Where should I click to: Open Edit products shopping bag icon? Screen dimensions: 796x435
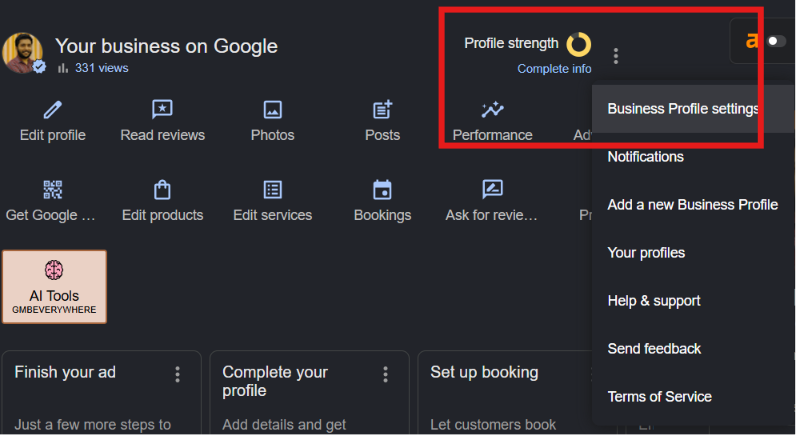pos(162,189)
